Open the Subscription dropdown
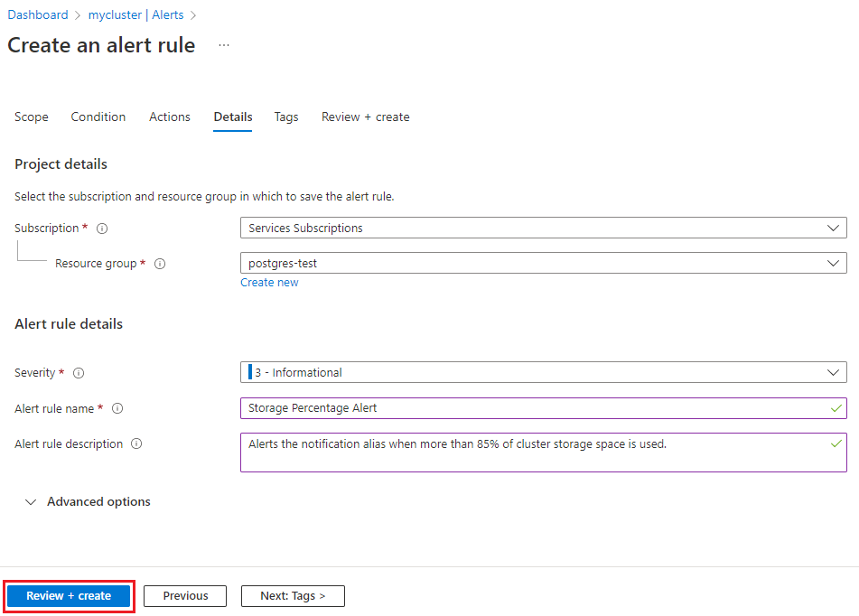 (x=834, y=228)
